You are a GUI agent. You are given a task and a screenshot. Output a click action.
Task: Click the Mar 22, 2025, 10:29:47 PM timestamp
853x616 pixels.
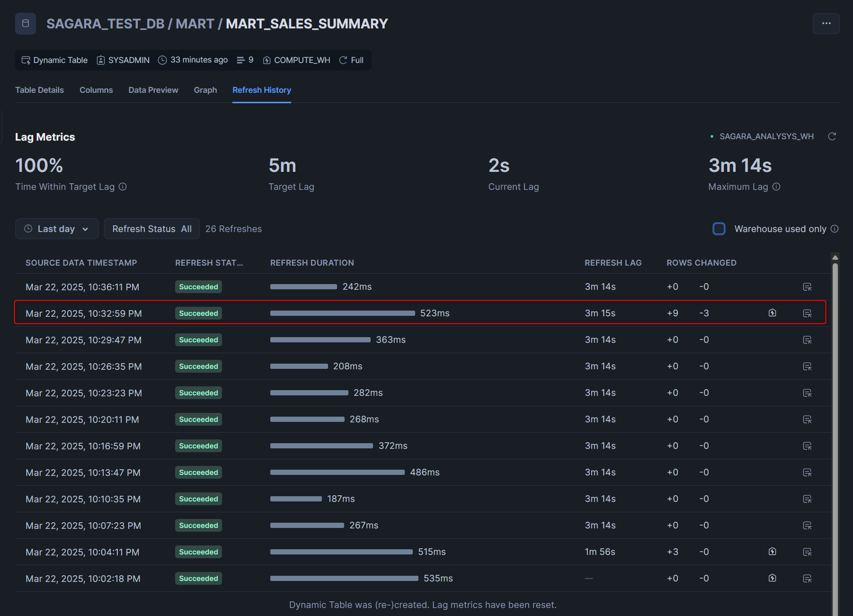point(83,340)
